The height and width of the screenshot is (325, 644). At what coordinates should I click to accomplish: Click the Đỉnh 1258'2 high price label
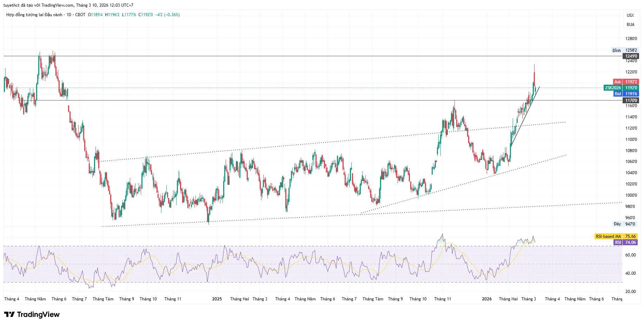(625, 50)
